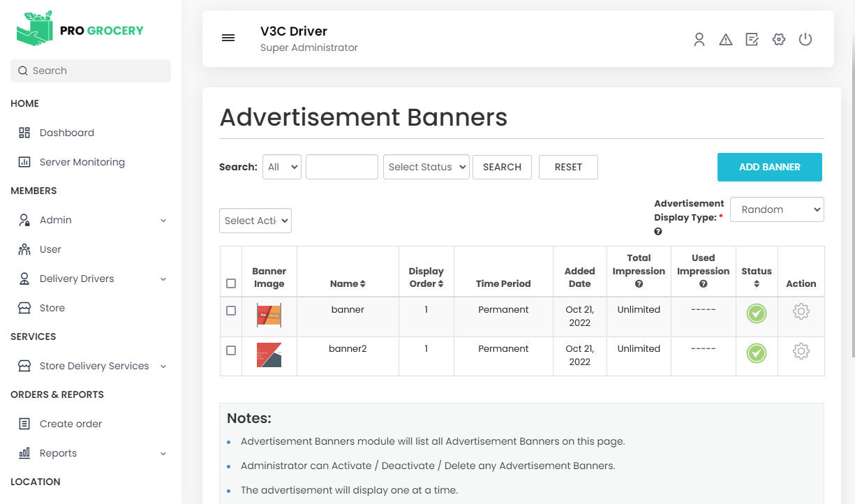Open the banner2 row thumbnail image
The height and width of the screenshot is (504, 855).
[x=269, y=355]
